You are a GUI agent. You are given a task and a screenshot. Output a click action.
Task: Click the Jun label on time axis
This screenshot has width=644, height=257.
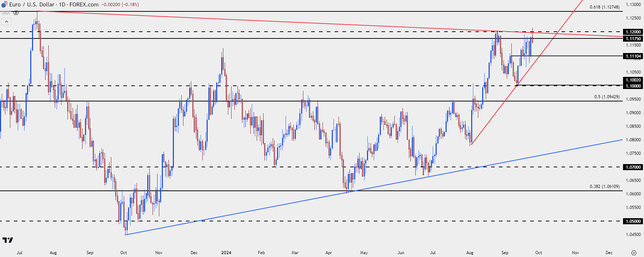[401, 253]
